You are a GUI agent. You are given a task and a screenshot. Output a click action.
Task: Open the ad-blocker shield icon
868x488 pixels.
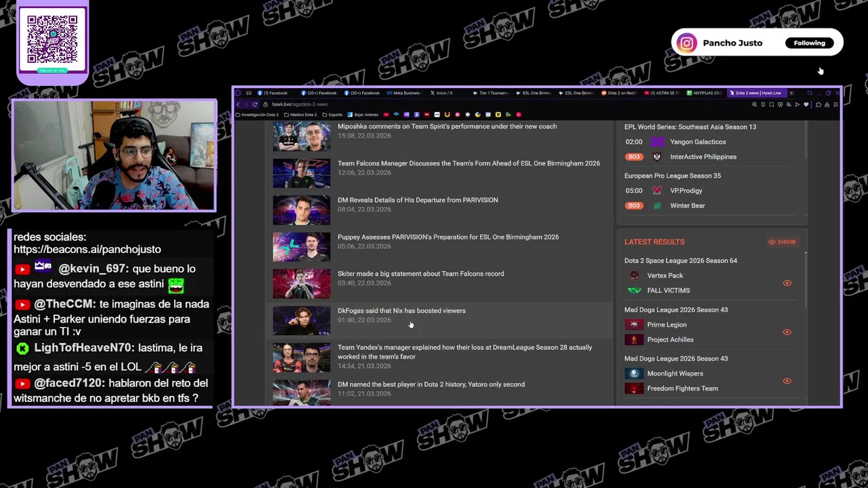click(x=780, y=104)
